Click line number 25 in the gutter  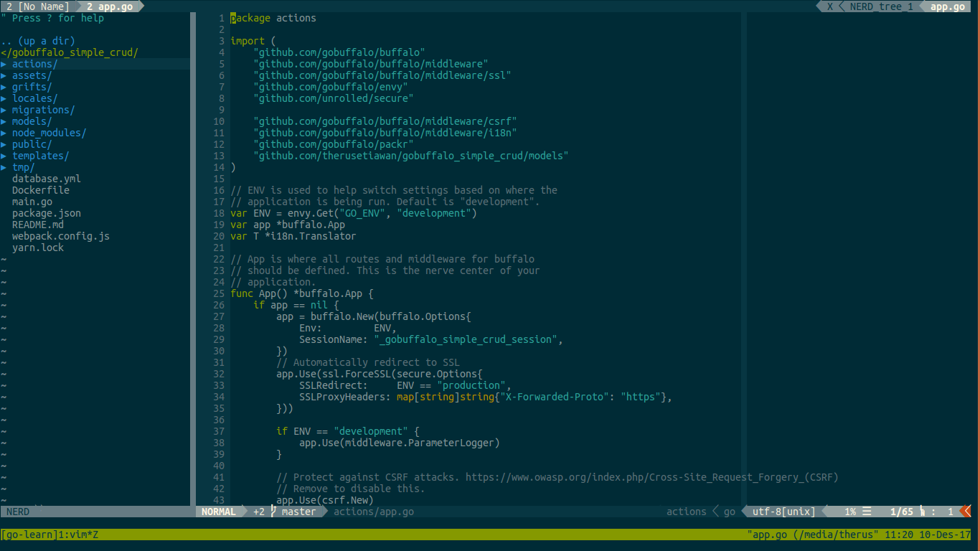(219, 293)
